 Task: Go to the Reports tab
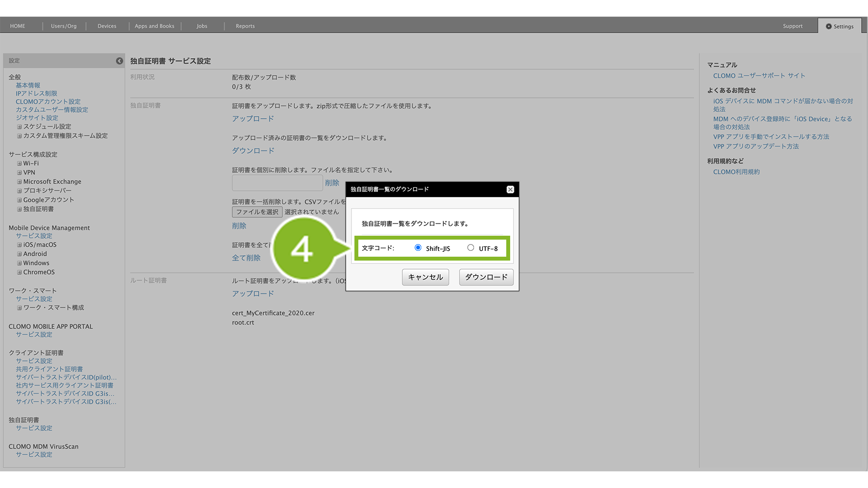point(245,26)
